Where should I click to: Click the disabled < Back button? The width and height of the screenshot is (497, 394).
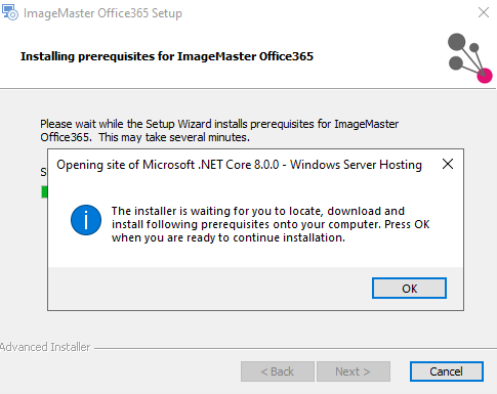coord(277,371)
